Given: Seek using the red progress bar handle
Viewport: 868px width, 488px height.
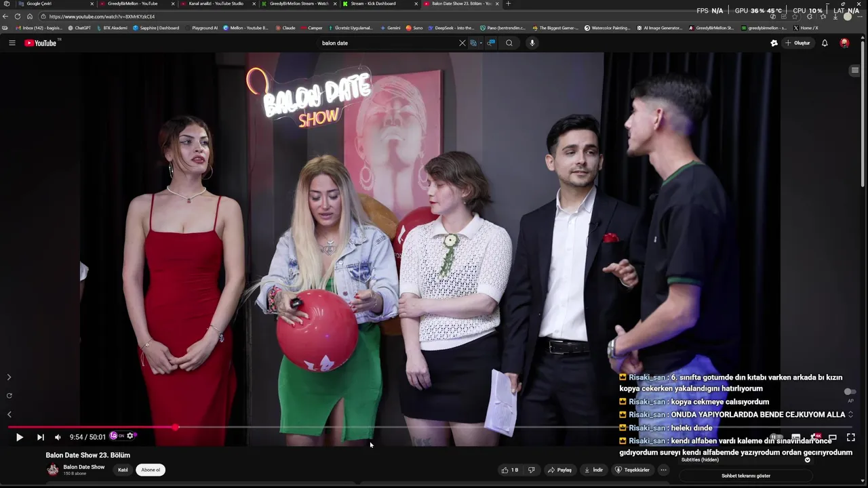Looking at the screenshot, I should 176,427.
